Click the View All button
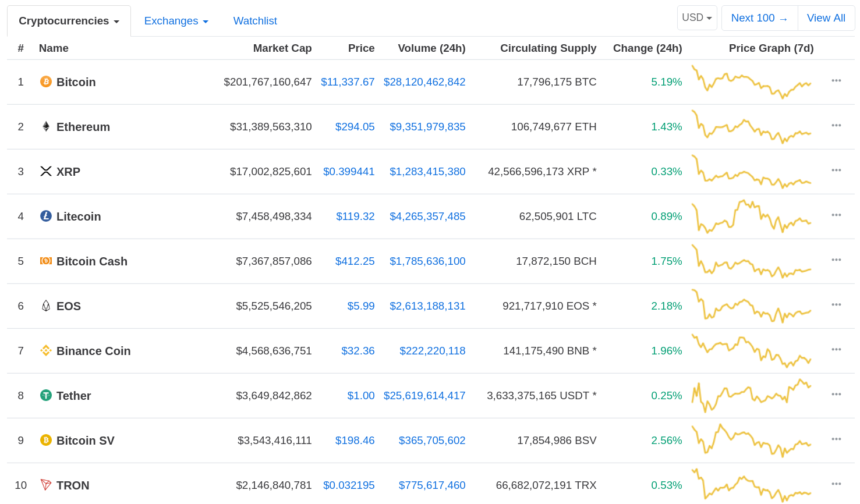This screenshot has height=504, width=860. click(826, 18)
